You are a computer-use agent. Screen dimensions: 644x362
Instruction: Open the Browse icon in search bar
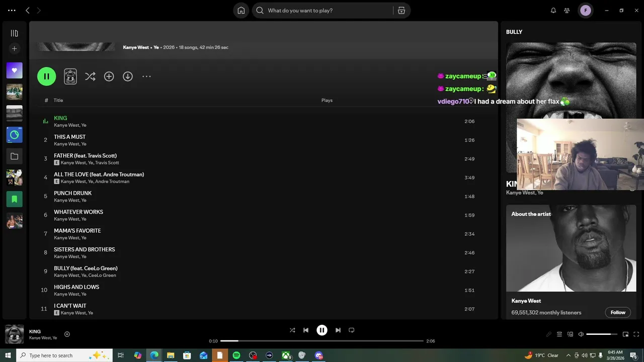pos(401,11)
